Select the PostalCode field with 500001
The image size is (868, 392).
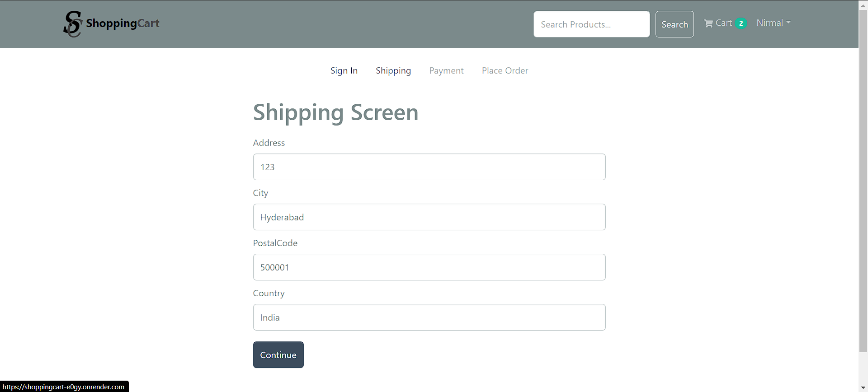[429, 267]
